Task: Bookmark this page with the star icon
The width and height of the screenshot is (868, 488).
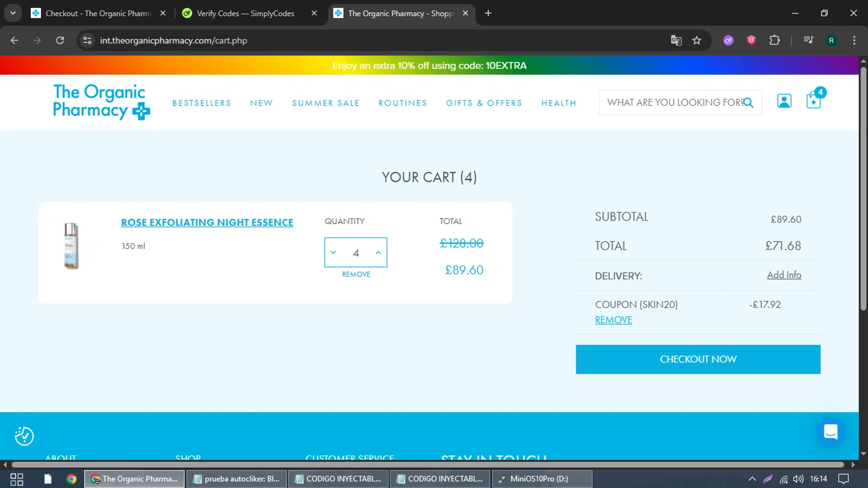Action: pos(697,41)
